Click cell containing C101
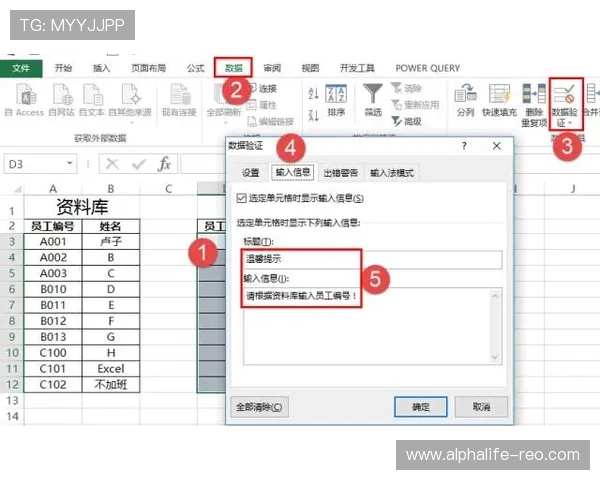The image size is (600, 480). pyautogui.click(x=53, y=369)
